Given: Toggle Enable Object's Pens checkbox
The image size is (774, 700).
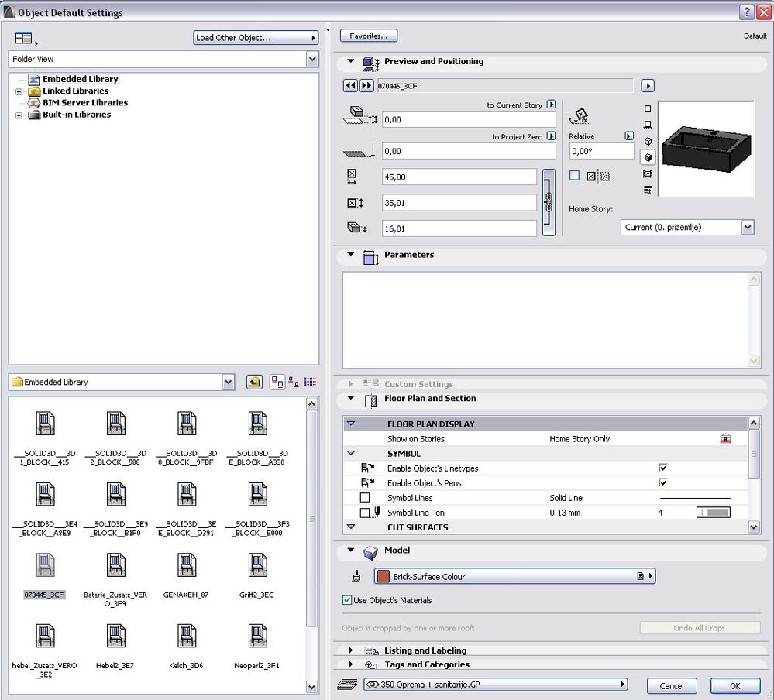Looking at the screenshot, I should pyautogui.click(x=663, y=482).
